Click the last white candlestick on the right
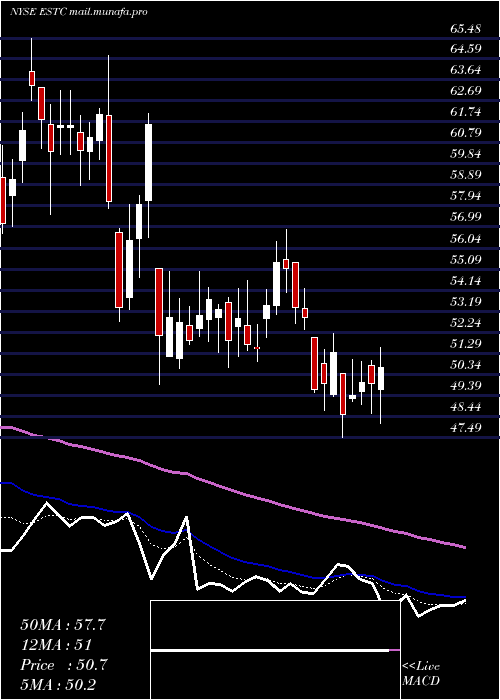Screen dimensions: 500x700 tap(381, 379)
